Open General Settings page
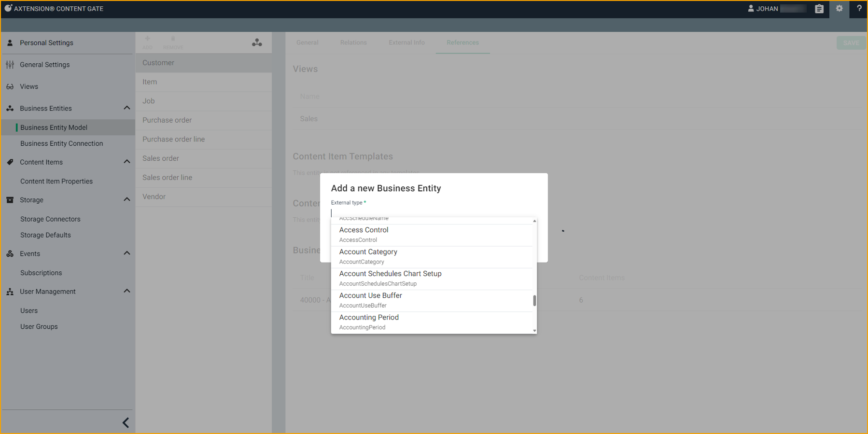Screen dimensions: 868x434 44,65
